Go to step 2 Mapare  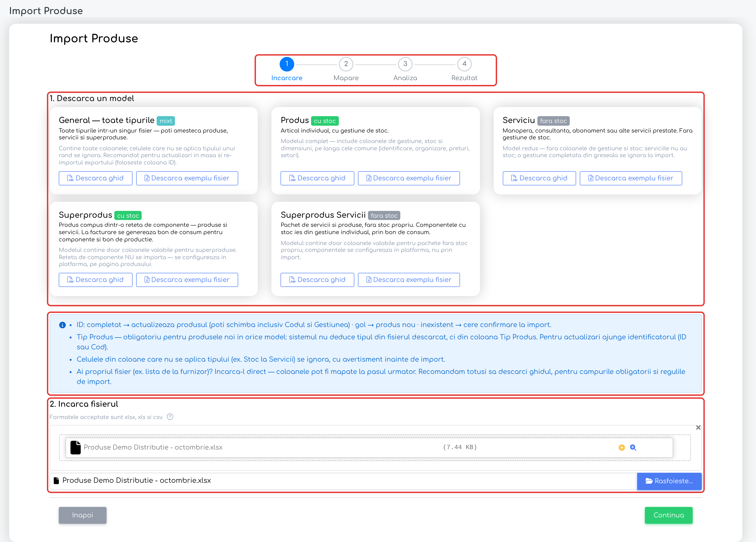pyautogui.click(x=346, y=64)
